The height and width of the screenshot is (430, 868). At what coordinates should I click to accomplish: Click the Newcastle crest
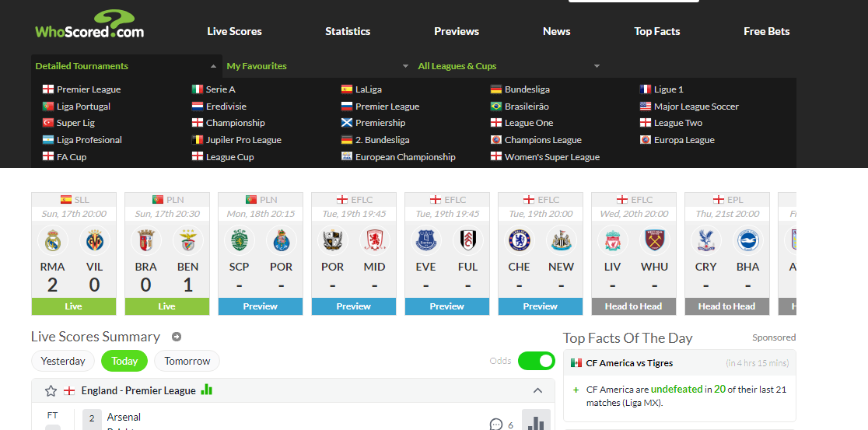562,241
